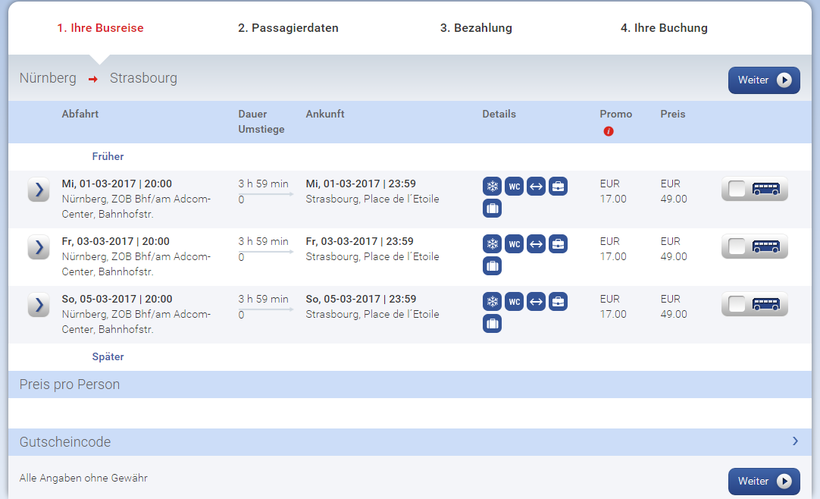Click the air conditioning snowflake icon for Mi, 01-03-2017
The height and width of the screenshot is (499, 820).
click(x=492, y=186)
